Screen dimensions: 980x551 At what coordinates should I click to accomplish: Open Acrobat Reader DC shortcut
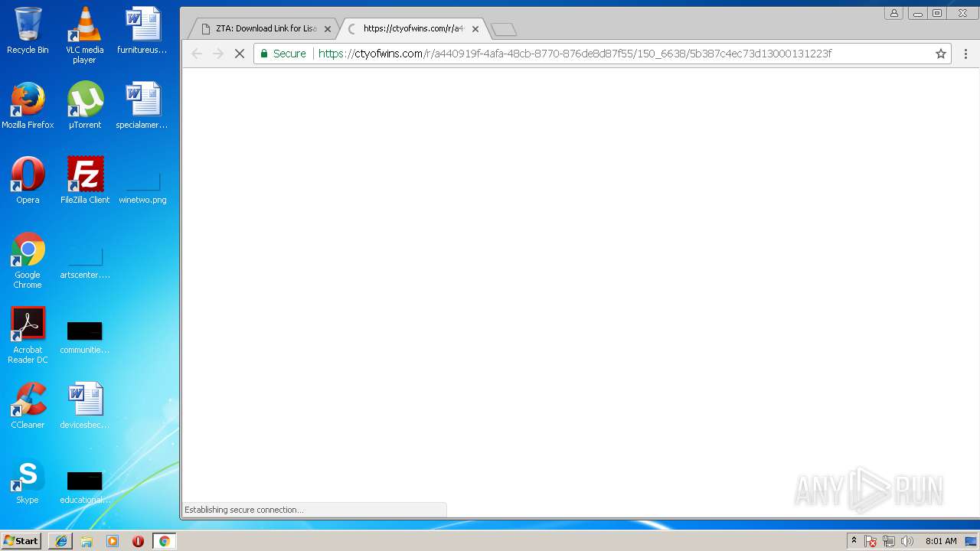tap(28, 336)
